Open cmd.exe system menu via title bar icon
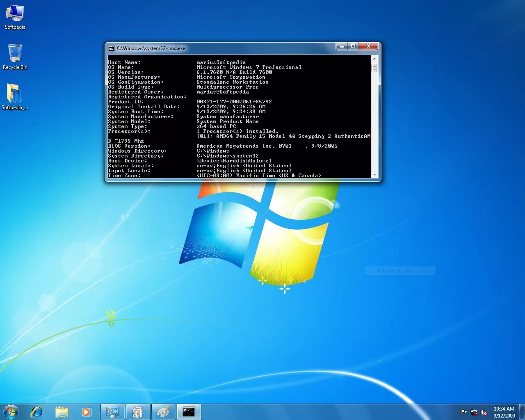525x420 pixels. pos(111,48)
